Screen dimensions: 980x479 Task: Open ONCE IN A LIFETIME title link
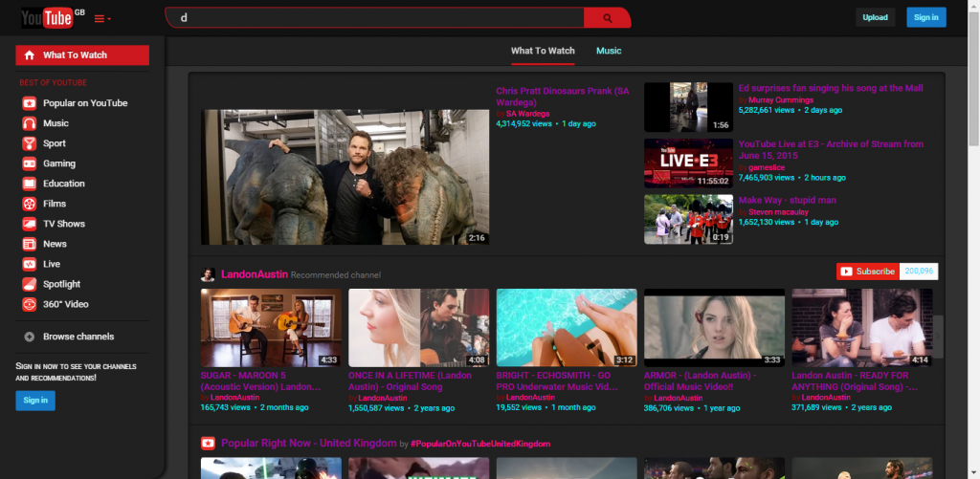click(x=410, y=381)
